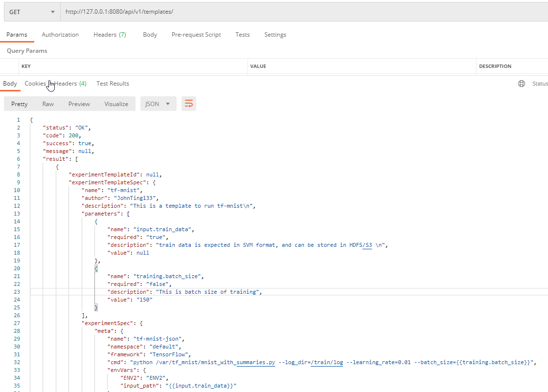
Task: Select the Visualize view button
Action: (116, 104)
